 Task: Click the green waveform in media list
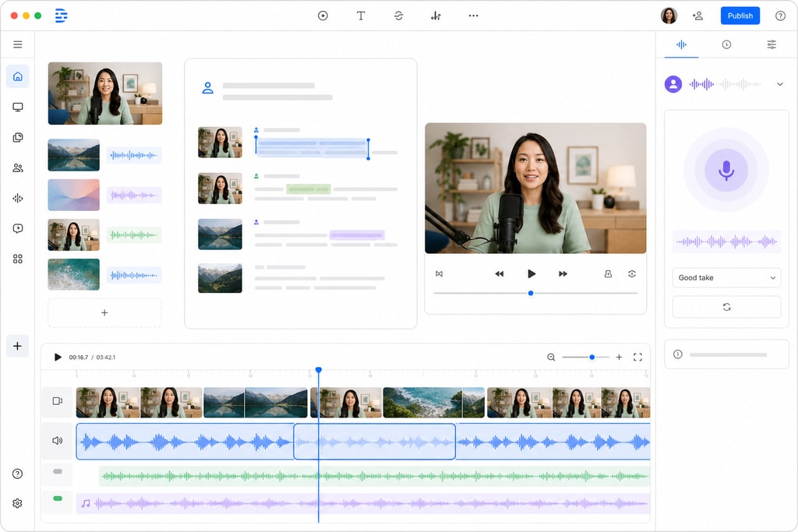134,235
